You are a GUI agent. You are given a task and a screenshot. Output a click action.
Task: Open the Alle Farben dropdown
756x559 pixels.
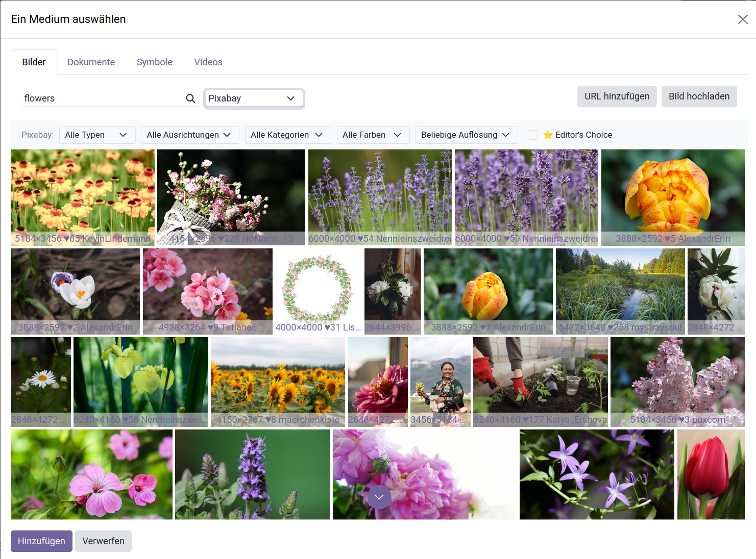point(373,135)
